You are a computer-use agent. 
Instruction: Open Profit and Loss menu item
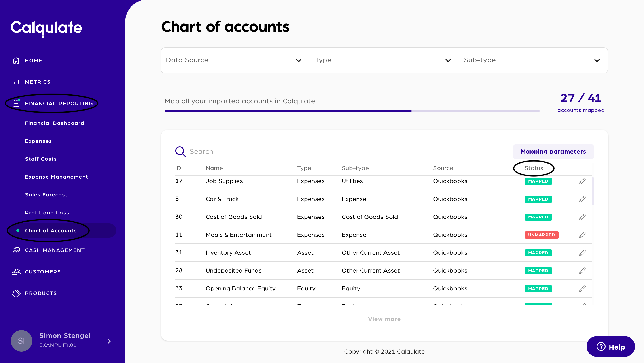click(x=47, y=213)
